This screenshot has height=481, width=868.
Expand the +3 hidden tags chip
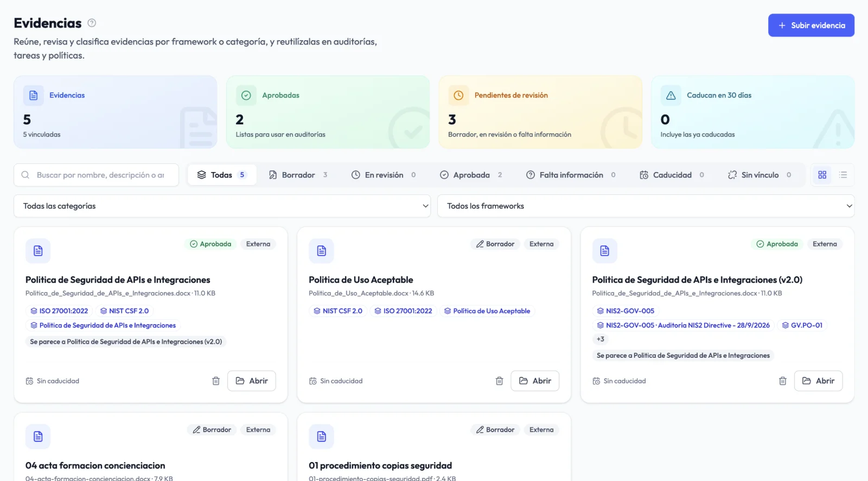tap(601, 339)
